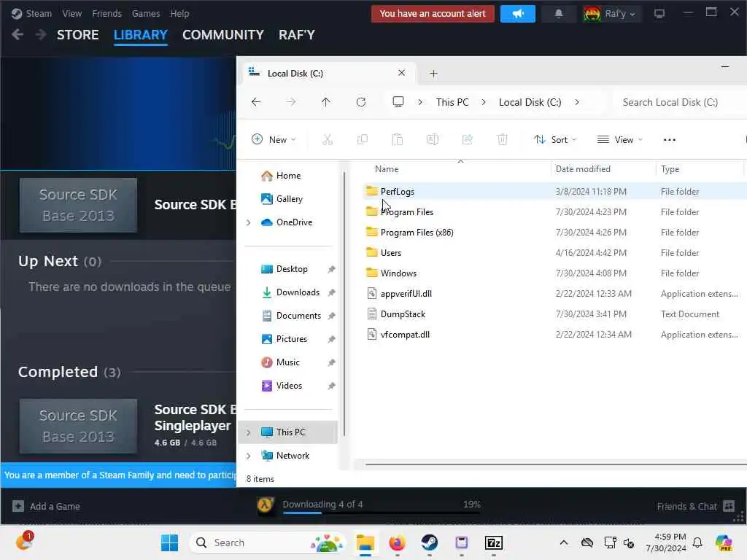
Task: Expand chevron after Local Disk (C:) breadcrumb
Action: click(577, 102)
